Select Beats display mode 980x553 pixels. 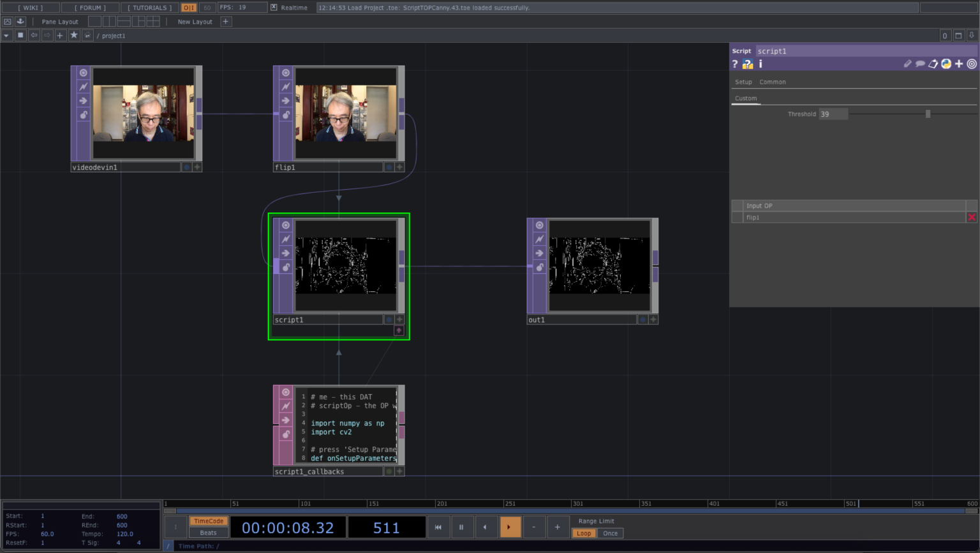coord(209,533)
